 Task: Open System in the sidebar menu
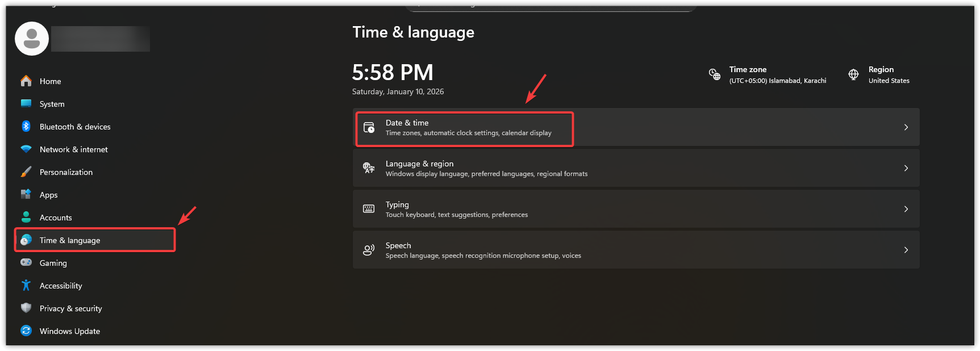[52, 104]
